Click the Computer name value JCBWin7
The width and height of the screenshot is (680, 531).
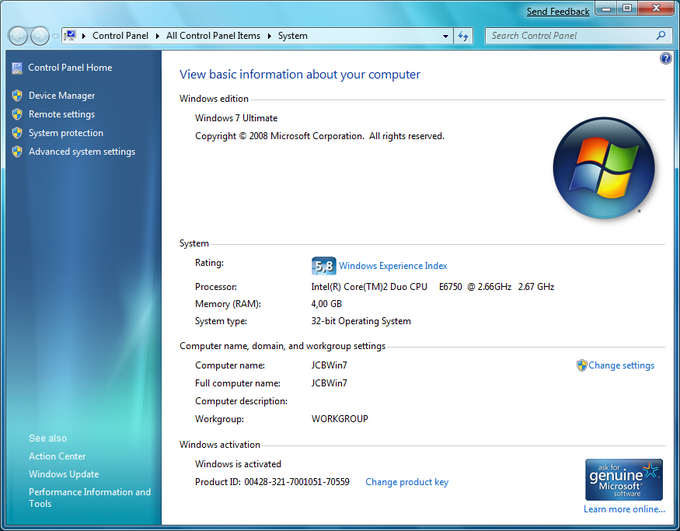click(329, 365)
